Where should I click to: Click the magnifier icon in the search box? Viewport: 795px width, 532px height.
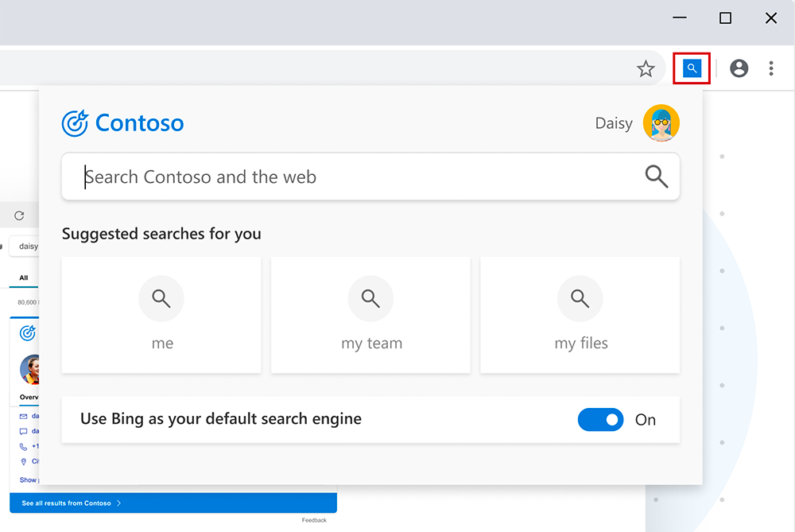656,177
